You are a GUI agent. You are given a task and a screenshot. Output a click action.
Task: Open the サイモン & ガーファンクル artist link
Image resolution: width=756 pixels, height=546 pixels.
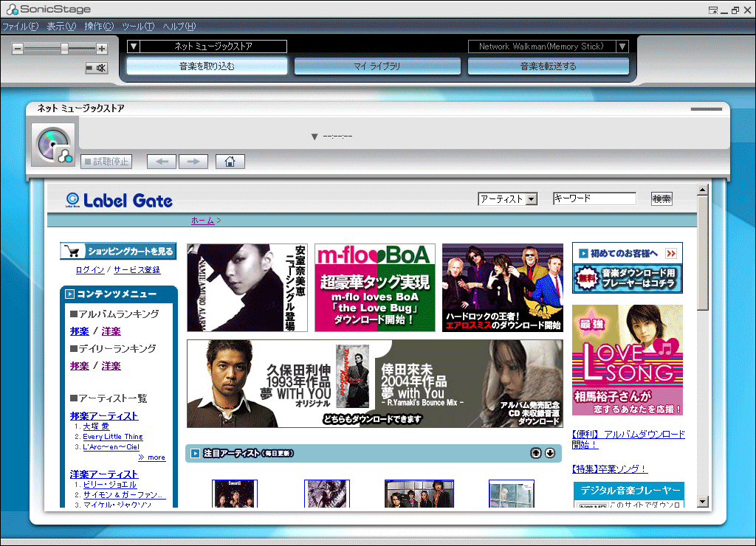click(124, 495)
